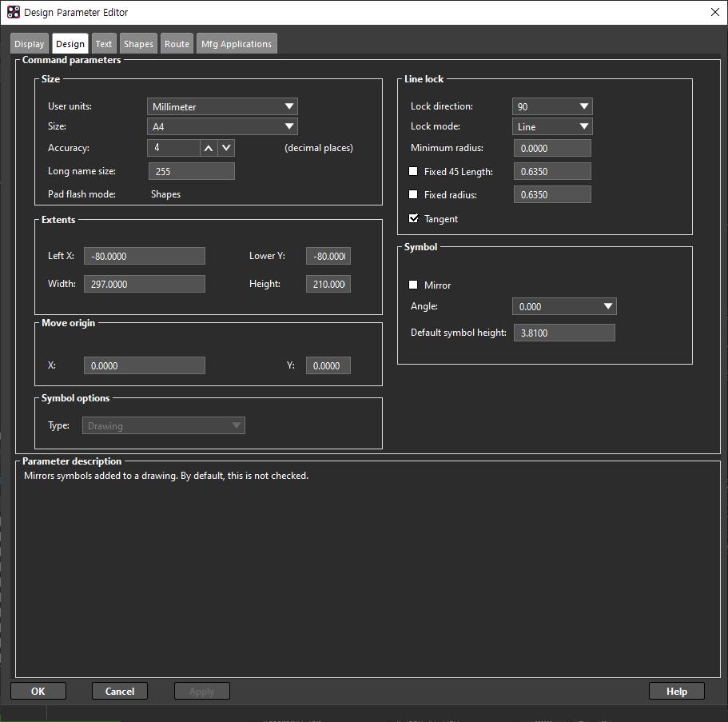
Task: Open the Lock direction dropdown
Action: [x=583, y=106]
